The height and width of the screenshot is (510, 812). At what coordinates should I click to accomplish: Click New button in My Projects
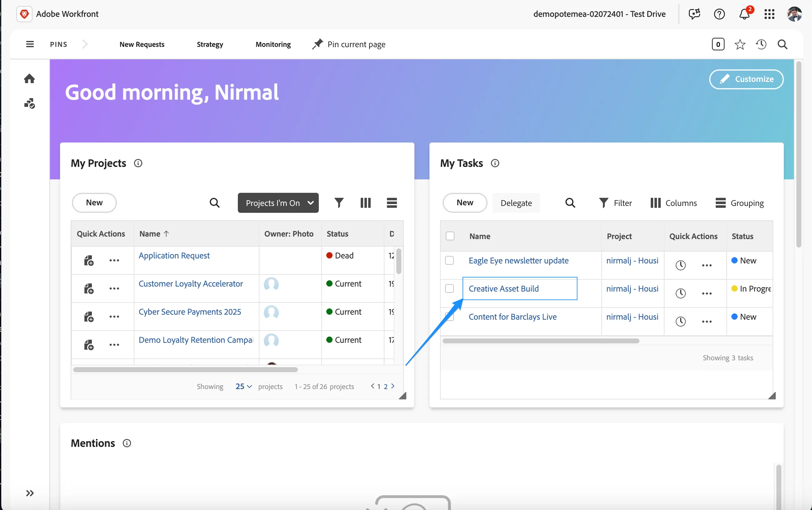[x=94, y=202]
